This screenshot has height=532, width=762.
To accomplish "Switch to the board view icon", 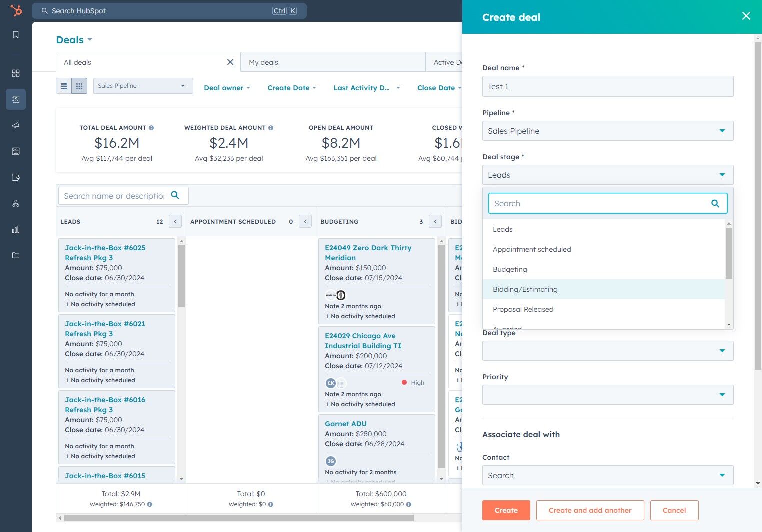I will 79,86.
